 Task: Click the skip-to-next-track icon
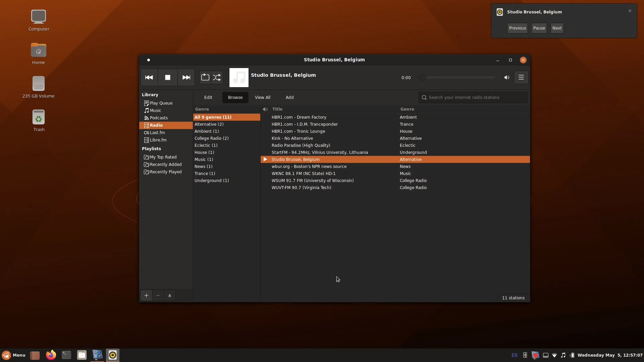click(x=186, y=77)
